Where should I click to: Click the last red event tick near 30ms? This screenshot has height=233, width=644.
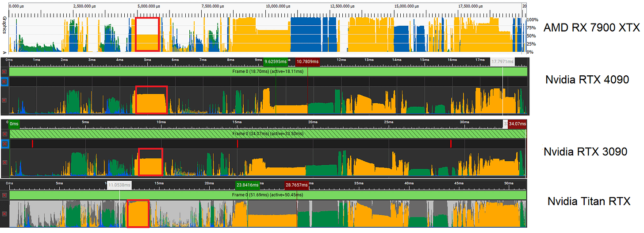click(451, 144)
